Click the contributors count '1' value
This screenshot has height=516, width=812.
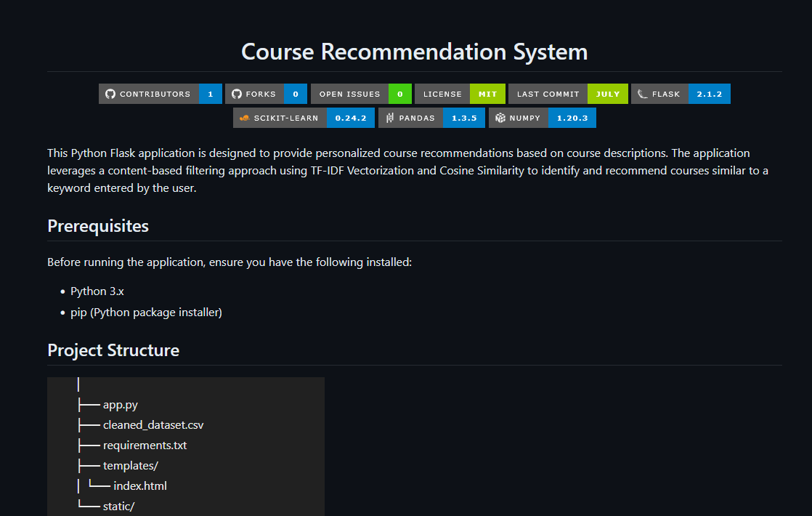pos(211,94)
